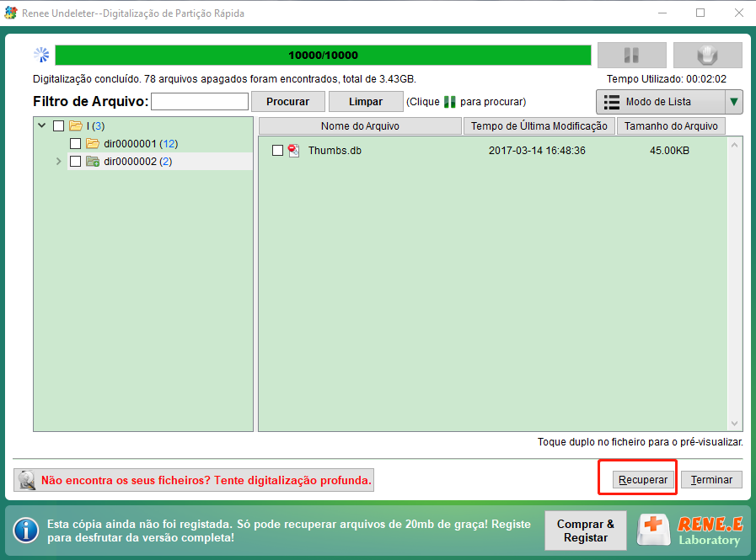Sort by Tempo de Última Modificação column
The height and width of the screenshot is (560, 756).
539,125
